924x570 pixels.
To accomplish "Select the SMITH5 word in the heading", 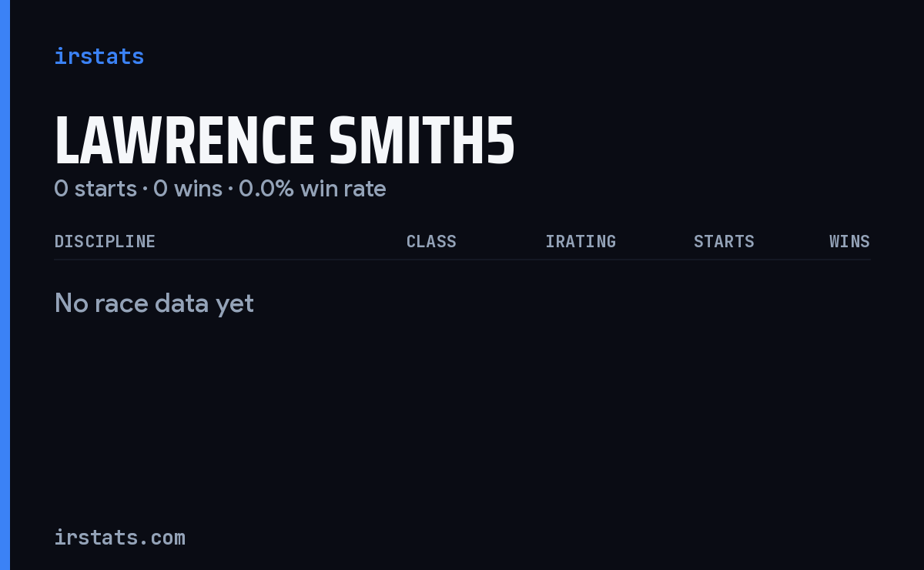I will (421, 141).
